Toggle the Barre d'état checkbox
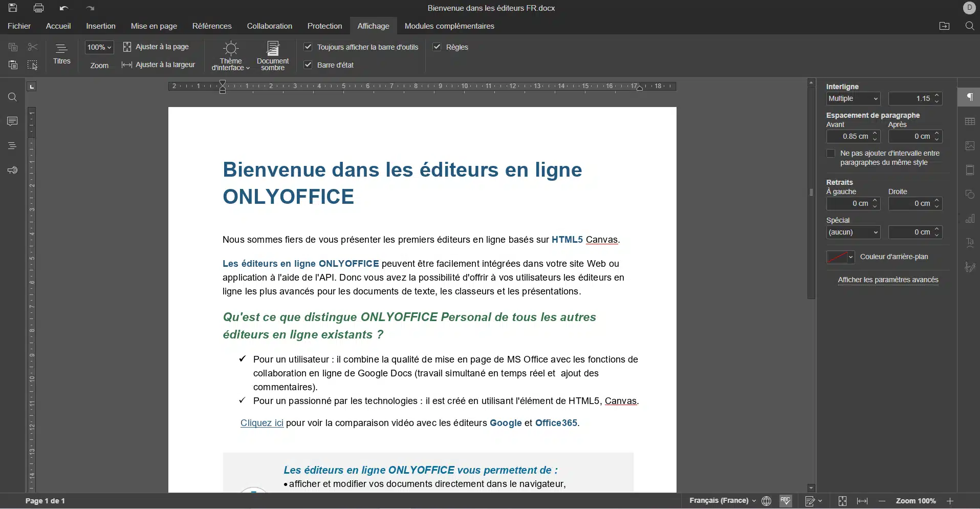The height and width of the screenshot is (509, 980). pyautogui.click(x=308, y=65)
